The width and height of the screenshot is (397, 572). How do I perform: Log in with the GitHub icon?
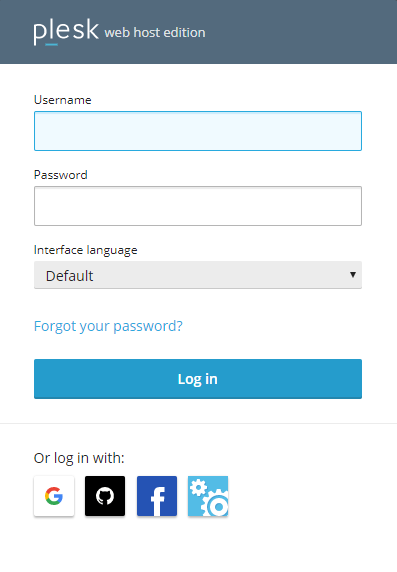(105, 496)
